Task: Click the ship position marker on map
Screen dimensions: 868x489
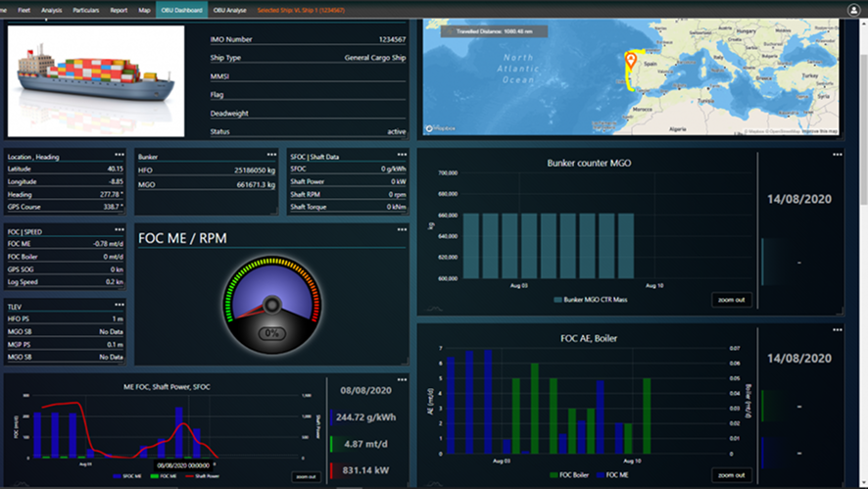Action: (631, 61)
